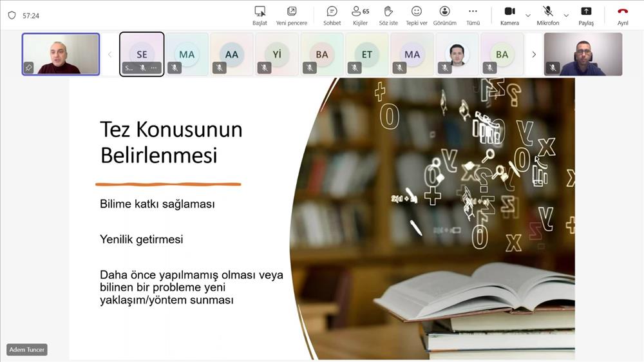
Task: Open the Görünüm view menu
Action: tap(444, 15)
